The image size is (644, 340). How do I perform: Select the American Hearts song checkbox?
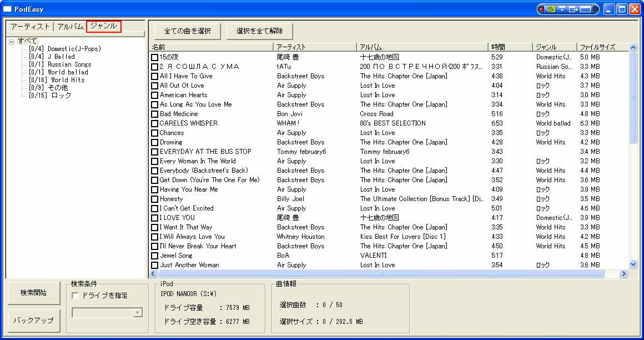[154, 96]
